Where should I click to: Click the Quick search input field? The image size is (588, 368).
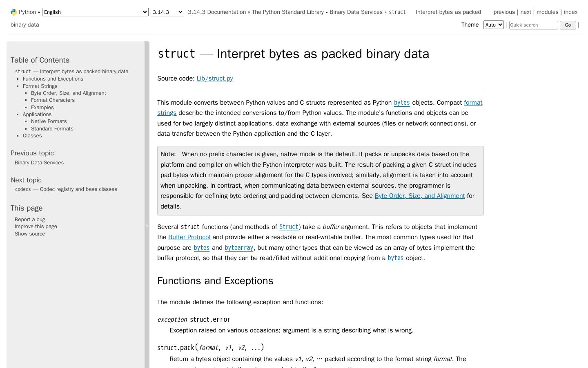click(533, 25)
